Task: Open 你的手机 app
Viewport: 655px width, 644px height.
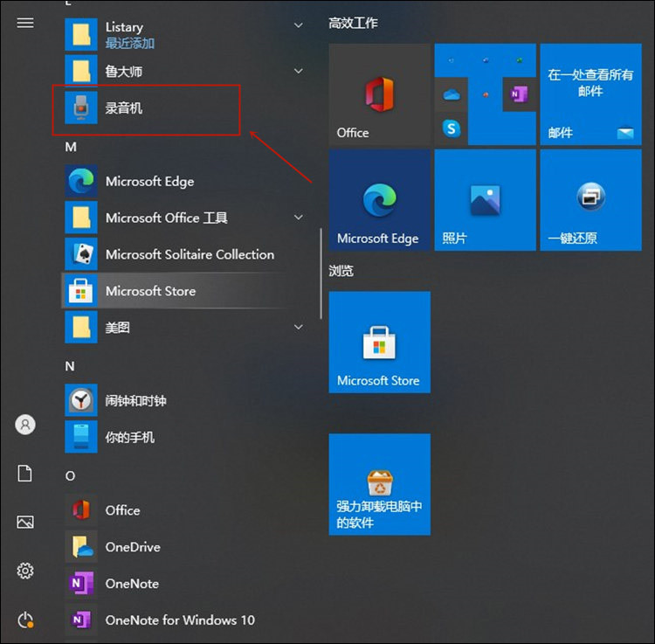Action: [183, 437]
